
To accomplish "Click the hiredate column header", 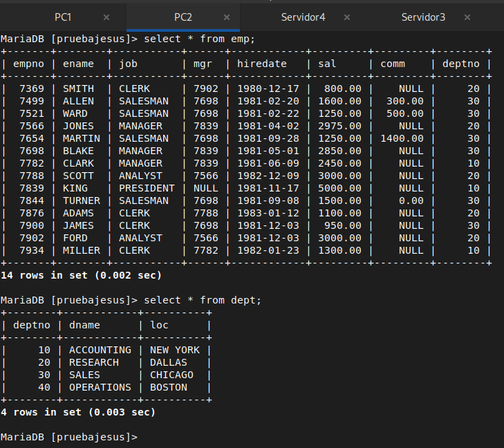I will pos(261,64).
